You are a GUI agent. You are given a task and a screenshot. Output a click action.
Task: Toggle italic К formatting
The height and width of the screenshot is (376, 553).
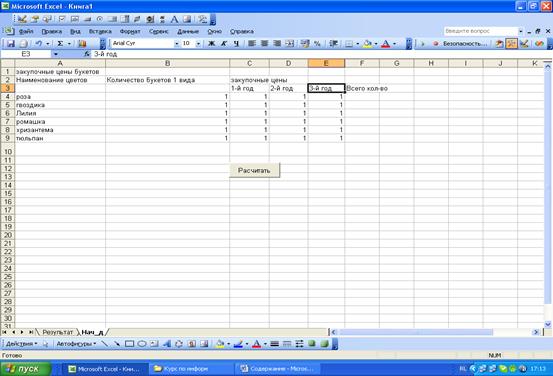[x=224, y=44]
